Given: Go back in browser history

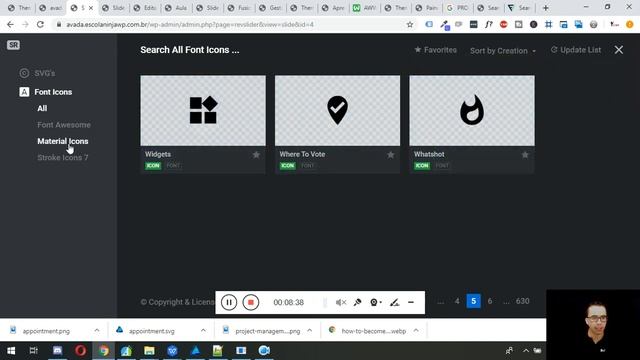Looking at the screenshot, I should pyautogui.click(x=10, y=24).
